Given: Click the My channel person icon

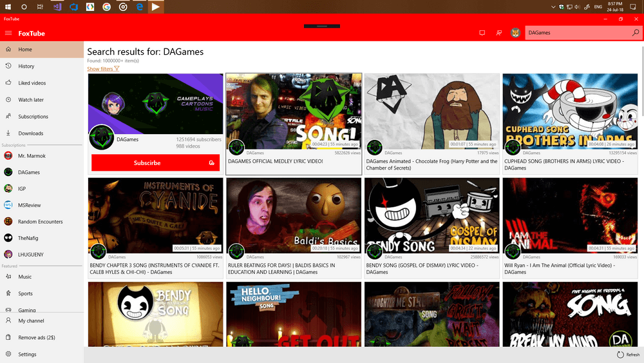Looking at the screenshot, I should tap(8, 320).
